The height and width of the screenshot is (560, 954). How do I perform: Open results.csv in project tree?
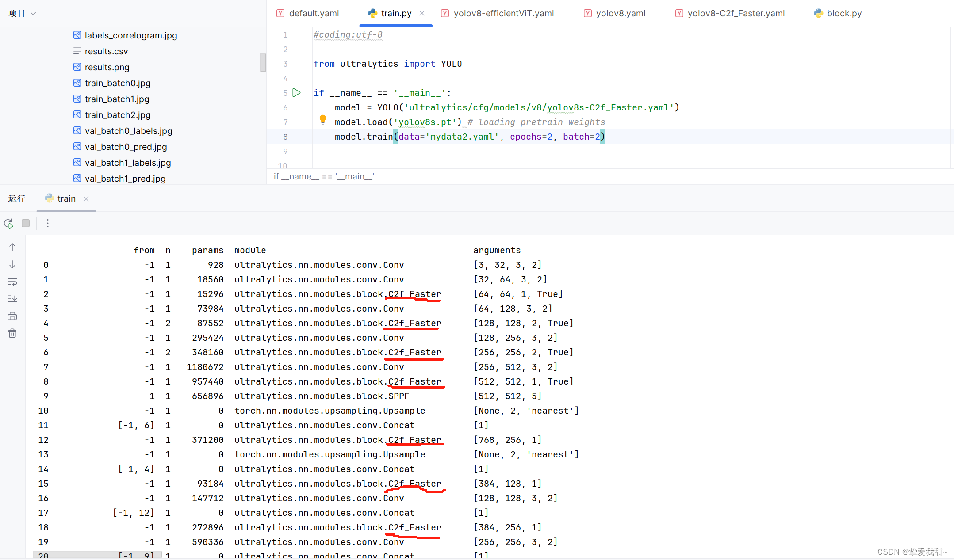(x=106, y=51)
